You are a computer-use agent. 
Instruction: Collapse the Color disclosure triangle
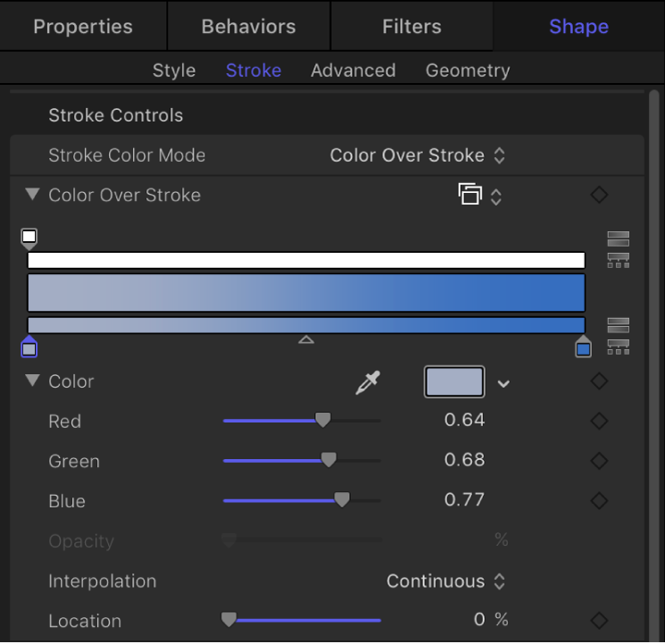click(33, 381)
